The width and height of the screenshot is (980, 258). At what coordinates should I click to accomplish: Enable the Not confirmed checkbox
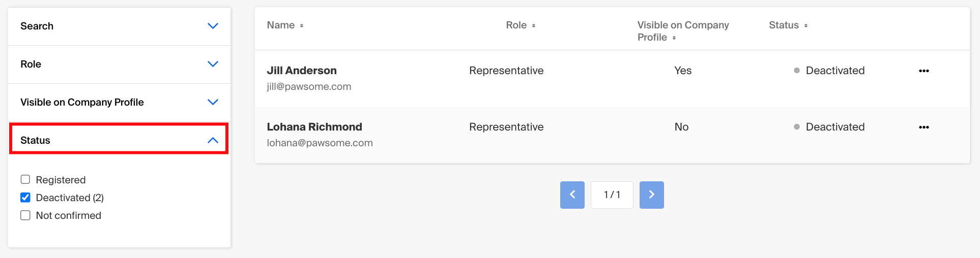pos(25,215)
